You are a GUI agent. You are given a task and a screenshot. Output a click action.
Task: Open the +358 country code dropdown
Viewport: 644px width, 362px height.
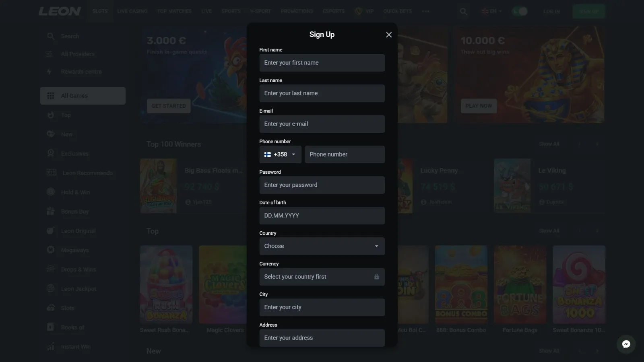click(280, 154)
